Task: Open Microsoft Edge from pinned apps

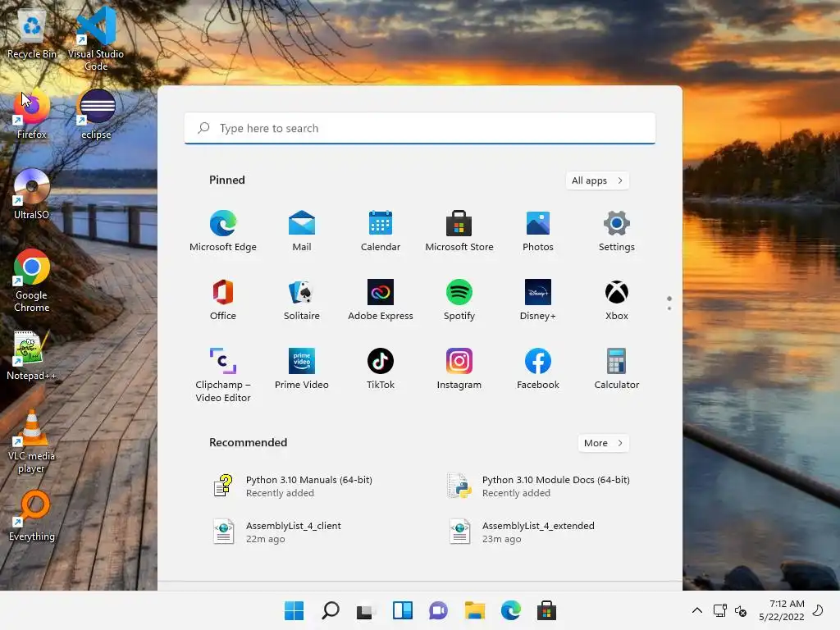Action: coord(223,231)
